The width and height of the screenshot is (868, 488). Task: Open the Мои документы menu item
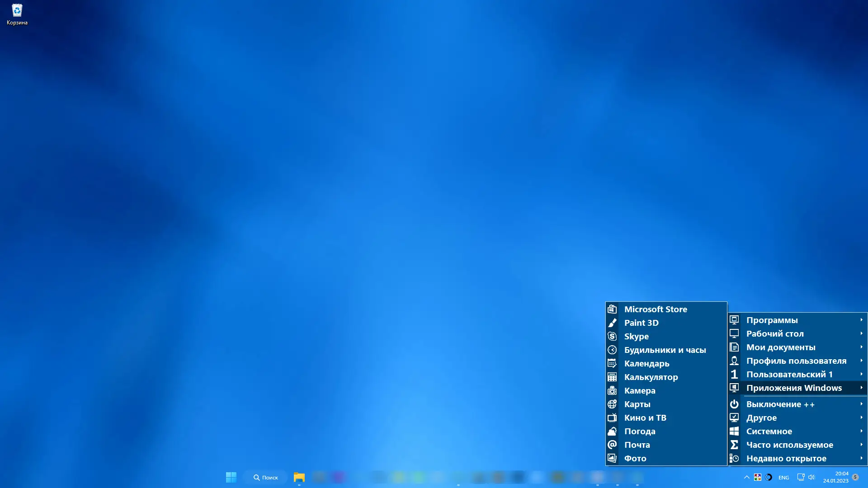(x=781, y=347)
